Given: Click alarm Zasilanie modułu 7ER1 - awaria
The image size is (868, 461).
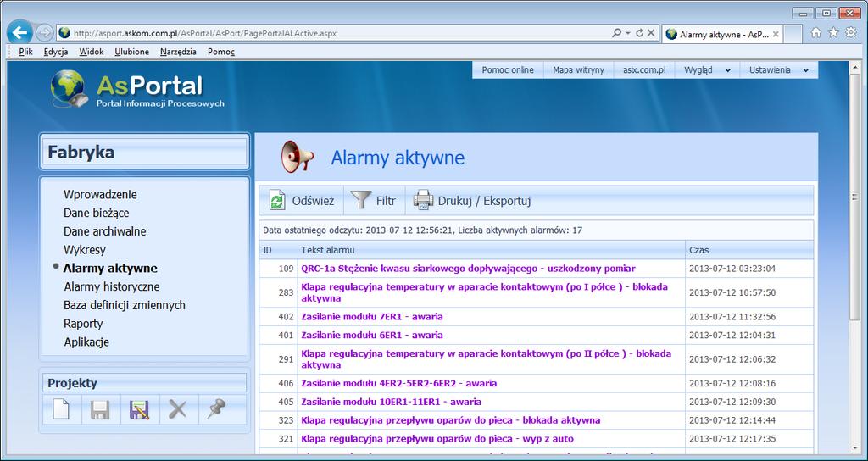Looking at the screenshot, I should point(372,317).
